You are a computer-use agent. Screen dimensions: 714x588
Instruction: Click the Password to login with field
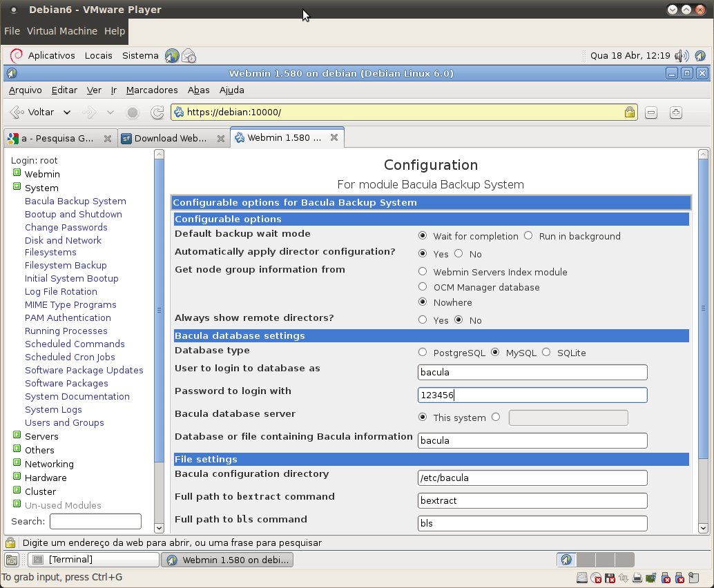tap(532, 395)
